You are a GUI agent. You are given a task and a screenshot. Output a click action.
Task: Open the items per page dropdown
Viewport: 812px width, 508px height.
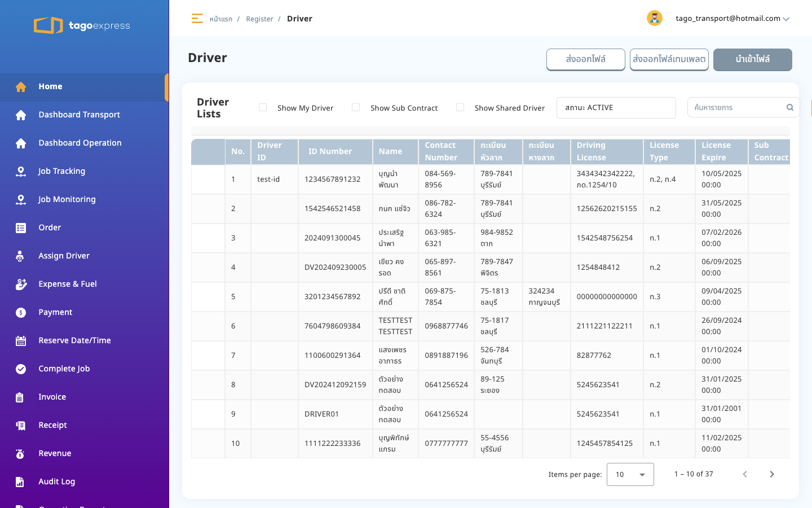[x=630, y=474]
